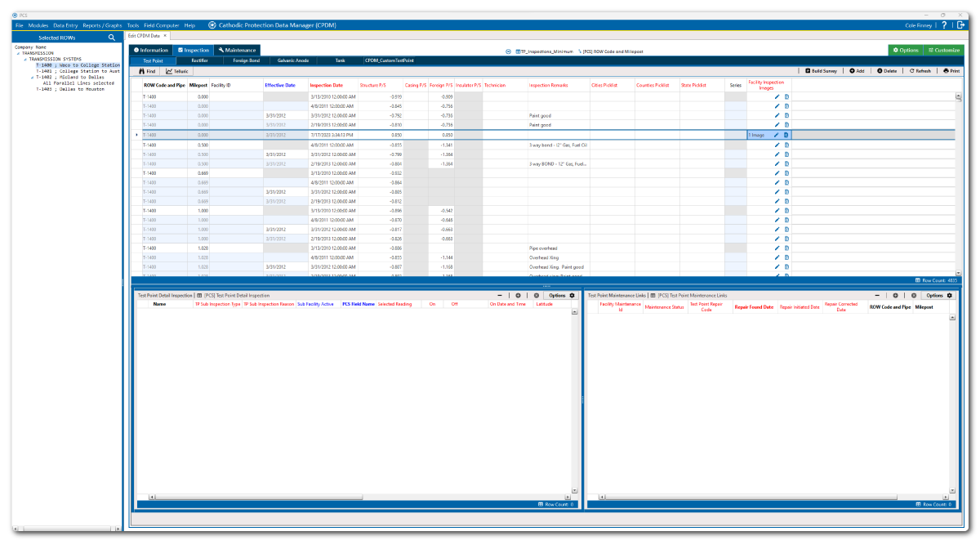Click the Inspection Date column header
This screenshot has height=545, width=980.
click(326, 85)
